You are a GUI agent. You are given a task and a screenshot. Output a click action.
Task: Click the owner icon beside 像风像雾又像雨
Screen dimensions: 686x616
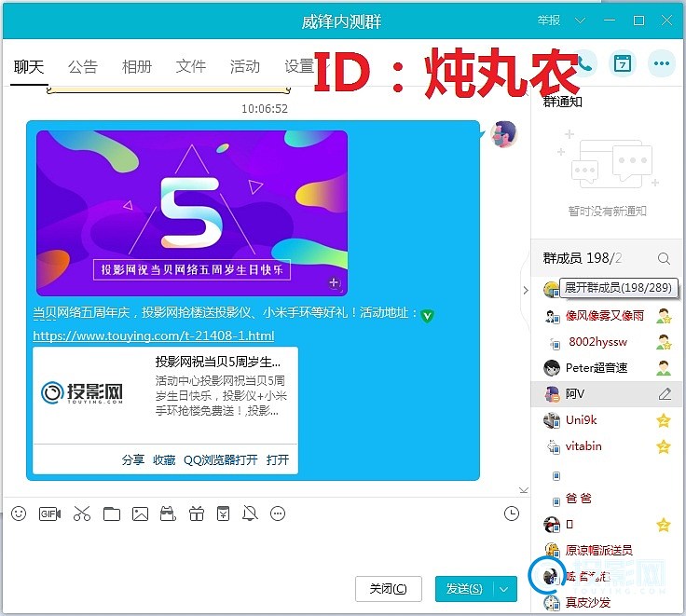click(x=664, y=315)
